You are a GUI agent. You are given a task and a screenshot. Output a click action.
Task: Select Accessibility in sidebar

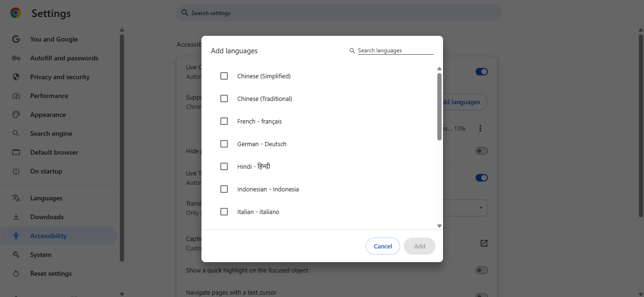click(x=59, y=236)
